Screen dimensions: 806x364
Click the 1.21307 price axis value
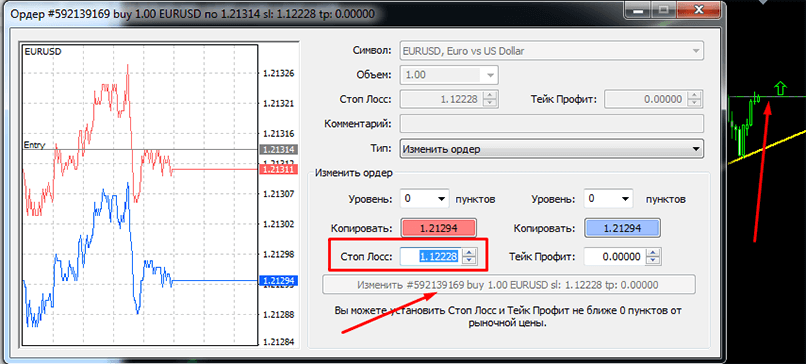point(278,194)
